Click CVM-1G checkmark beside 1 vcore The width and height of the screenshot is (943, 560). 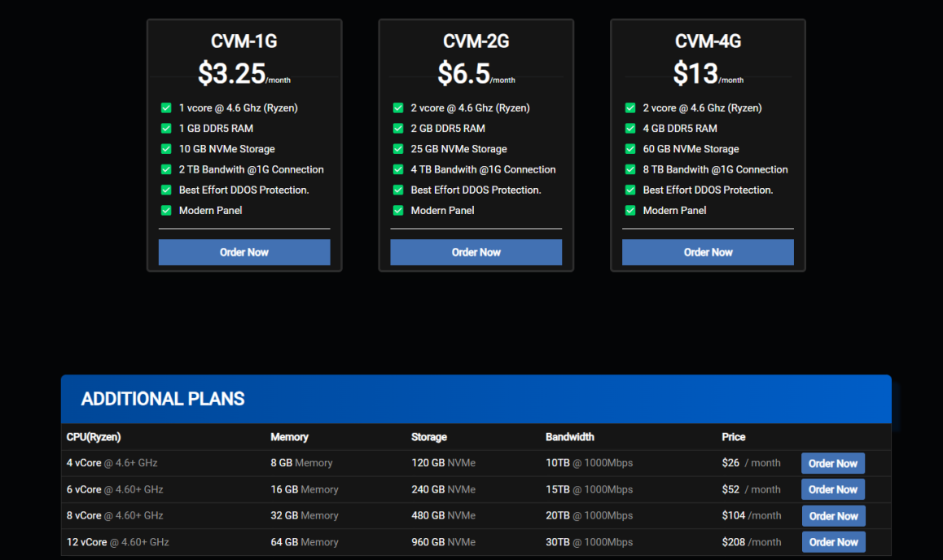(167, 108)
